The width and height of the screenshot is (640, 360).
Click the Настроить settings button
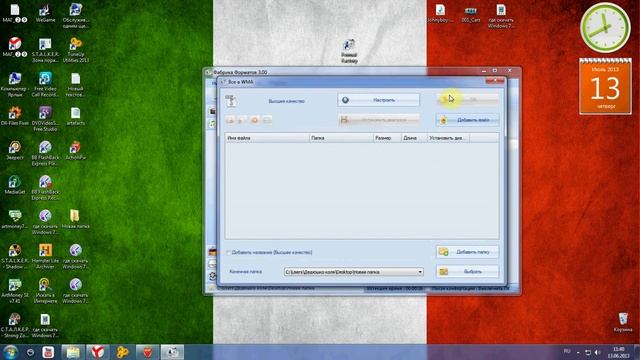(378, 100)
